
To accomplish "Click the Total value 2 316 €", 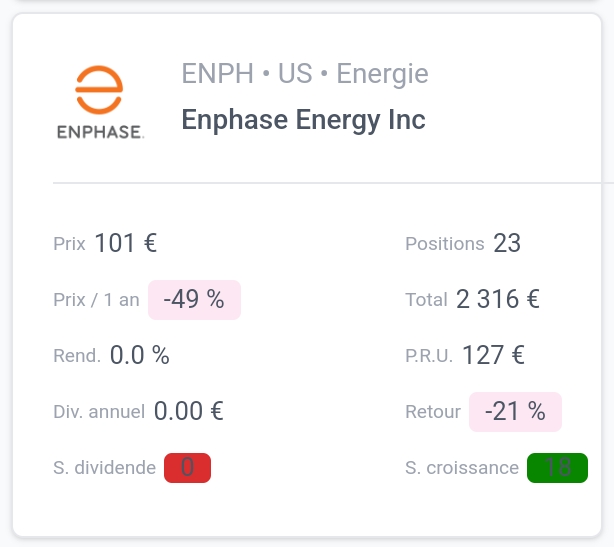I will tap(498, 299).
